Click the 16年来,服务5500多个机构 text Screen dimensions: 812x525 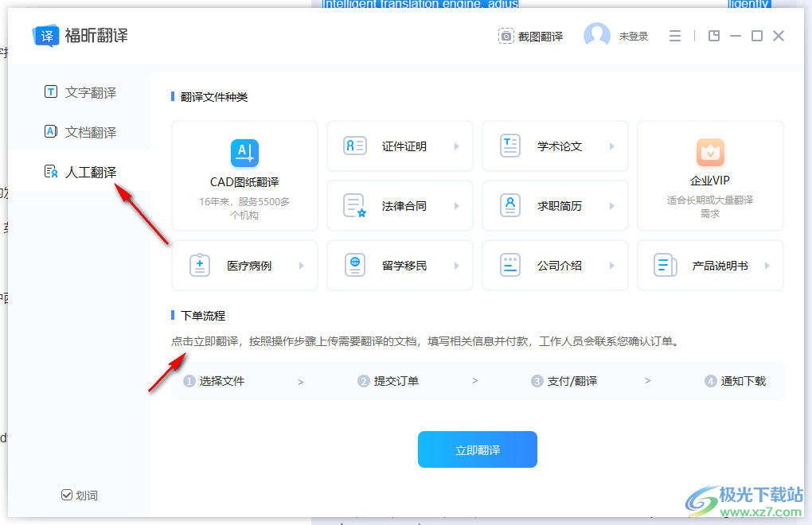click(244, 208)
